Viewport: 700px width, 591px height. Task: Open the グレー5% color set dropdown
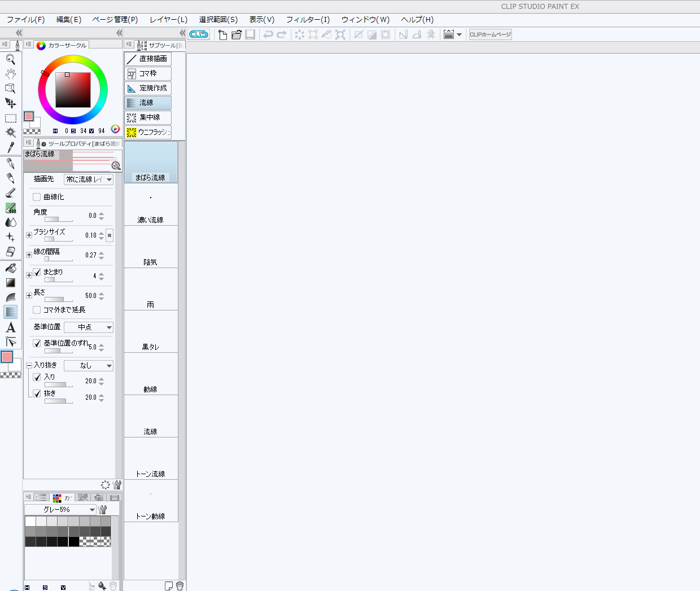[60, 510]
